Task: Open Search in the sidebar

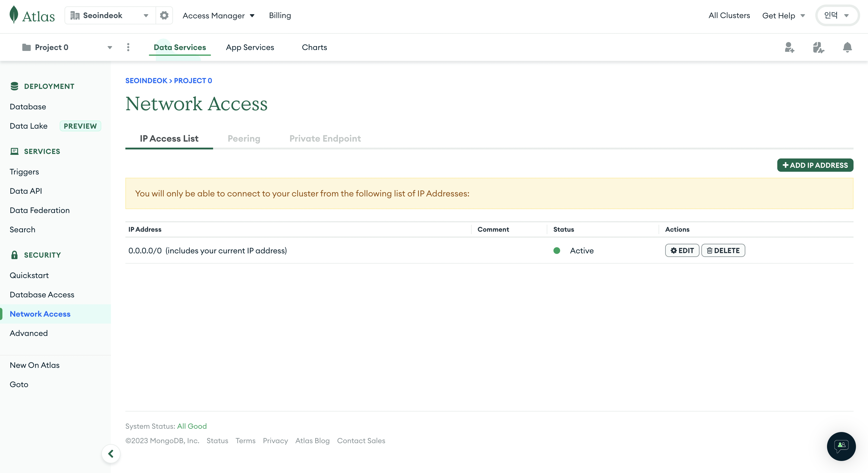Action: click(23, 230)
